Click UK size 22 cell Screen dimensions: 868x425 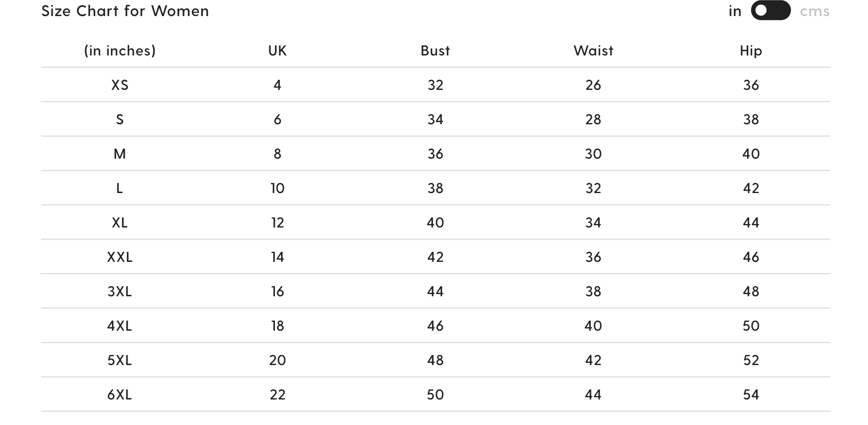point(277,394)
